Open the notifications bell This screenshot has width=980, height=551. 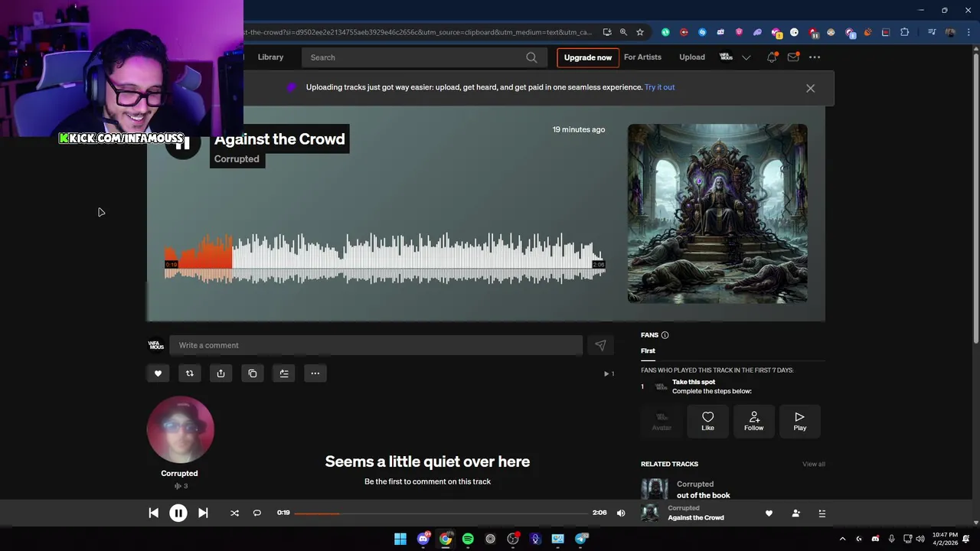coord(772,57)
